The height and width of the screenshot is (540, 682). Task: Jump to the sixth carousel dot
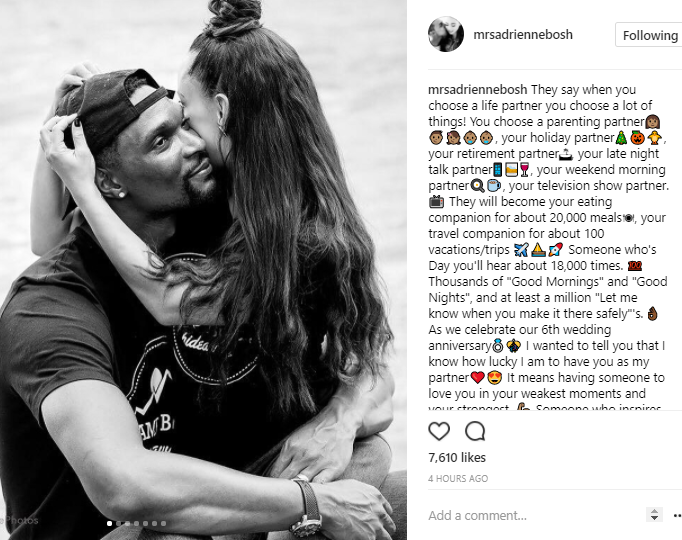154,523
